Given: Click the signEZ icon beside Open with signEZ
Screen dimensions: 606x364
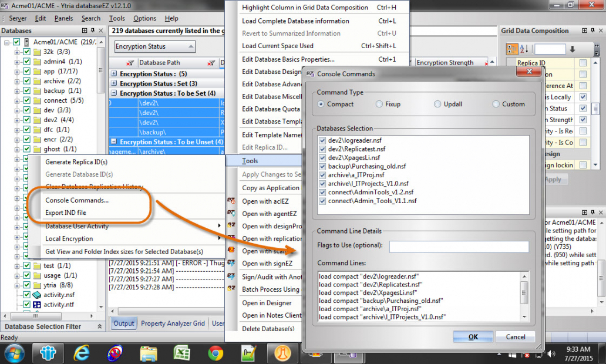Looking at the screenshot, I should (231, 263).
